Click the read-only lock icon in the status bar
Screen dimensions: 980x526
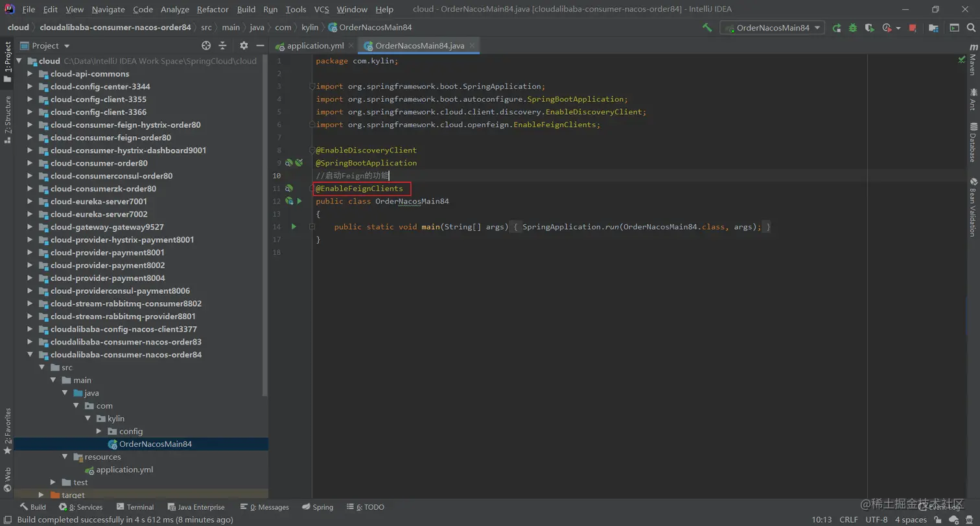938,520
